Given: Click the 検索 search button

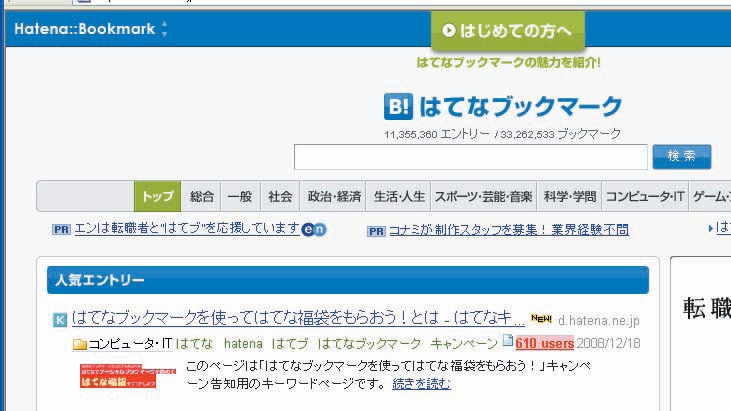Looking at the screenshot, I should 682,157.
